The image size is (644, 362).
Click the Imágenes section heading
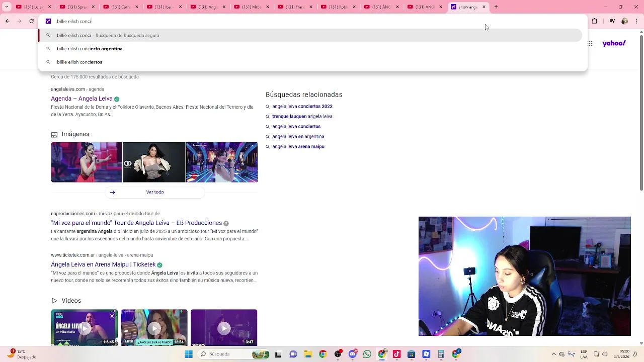[75, 134]
